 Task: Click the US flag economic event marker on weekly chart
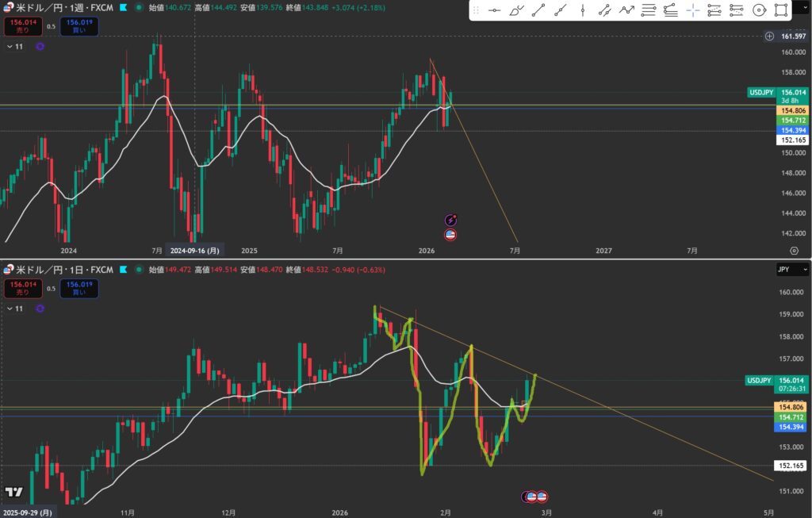coord(450,235)
